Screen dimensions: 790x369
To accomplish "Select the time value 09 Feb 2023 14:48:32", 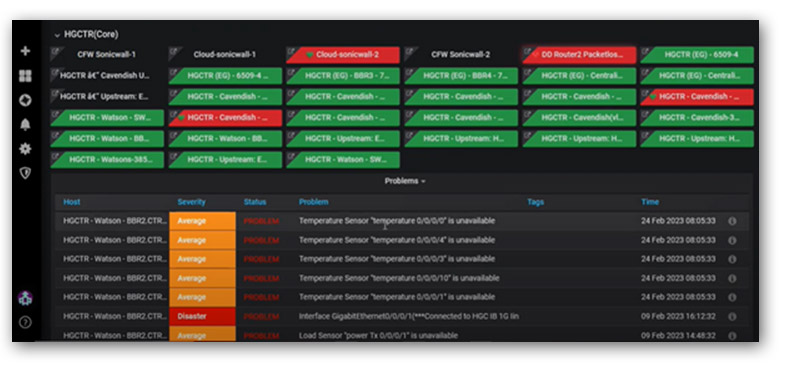I will click(678, 336).
